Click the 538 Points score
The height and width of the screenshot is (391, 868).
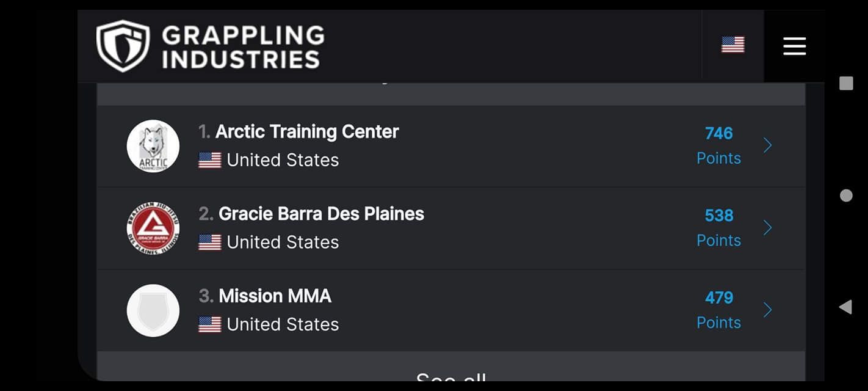(x=718, y=228)
